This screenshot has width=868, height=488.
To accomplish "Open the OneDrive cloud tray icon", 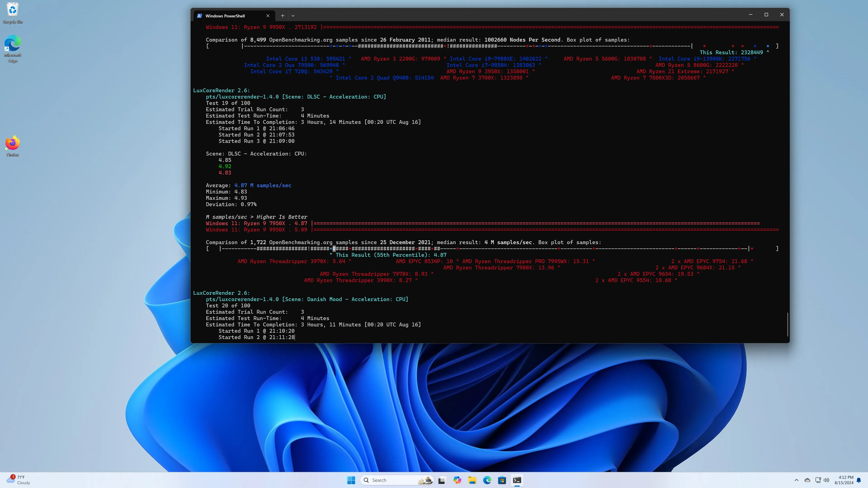I will pos(807,480).
